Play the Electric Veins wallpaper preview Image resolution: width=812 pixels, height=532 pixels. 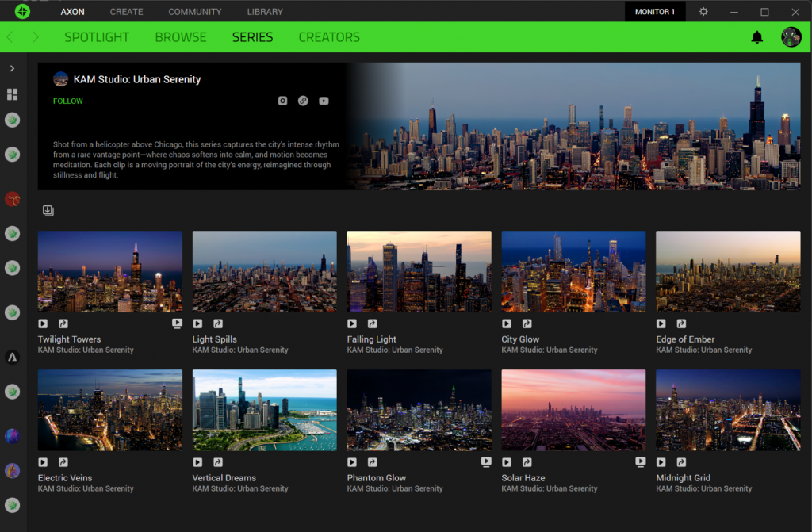(x=43, y=462)
